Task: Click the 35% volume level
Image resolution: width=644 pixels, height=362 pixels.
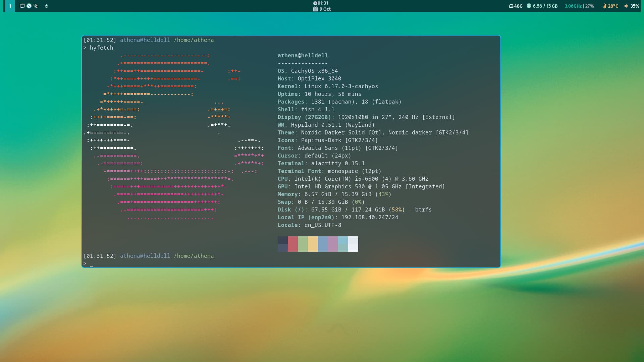Action: click(635, 6)
